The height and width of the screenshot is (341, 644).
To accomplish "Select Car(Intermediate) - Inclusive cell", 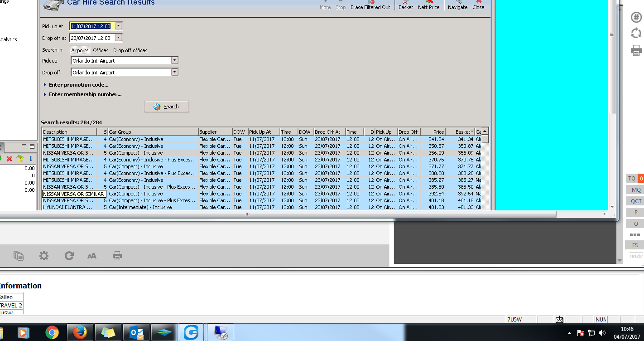I will [153, 207].
